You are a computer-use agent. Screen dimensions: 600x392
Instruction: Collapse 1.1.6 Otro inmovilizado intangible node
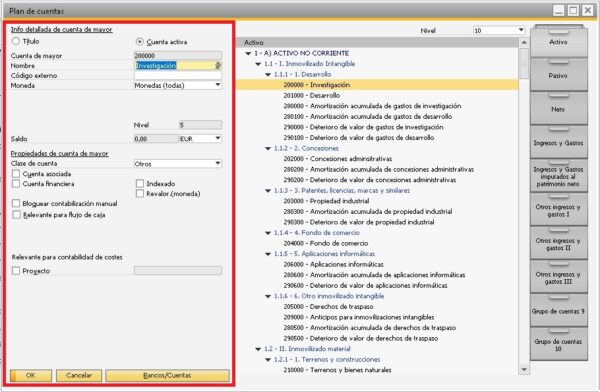(x=268, y=296)
